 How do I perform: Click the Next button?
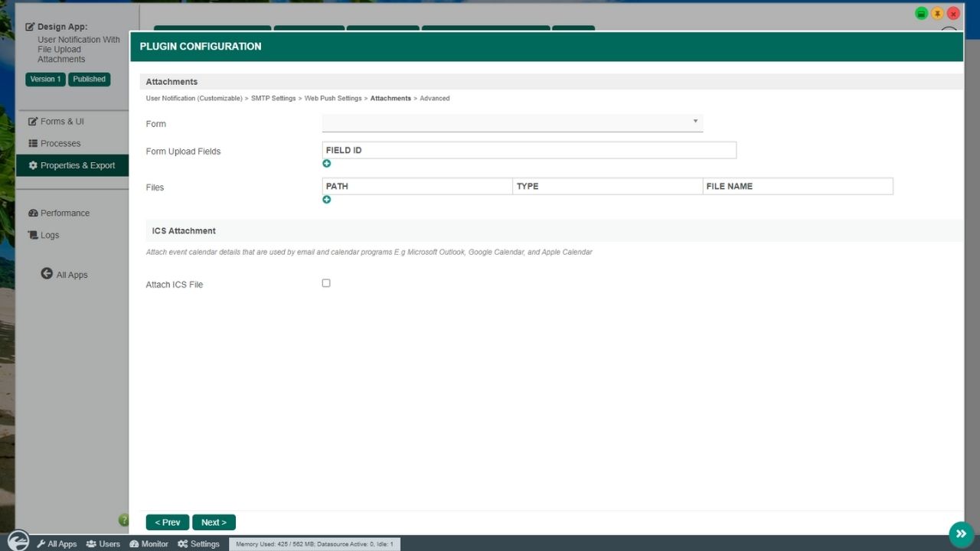pyautogui.click(x=214, y=523)
